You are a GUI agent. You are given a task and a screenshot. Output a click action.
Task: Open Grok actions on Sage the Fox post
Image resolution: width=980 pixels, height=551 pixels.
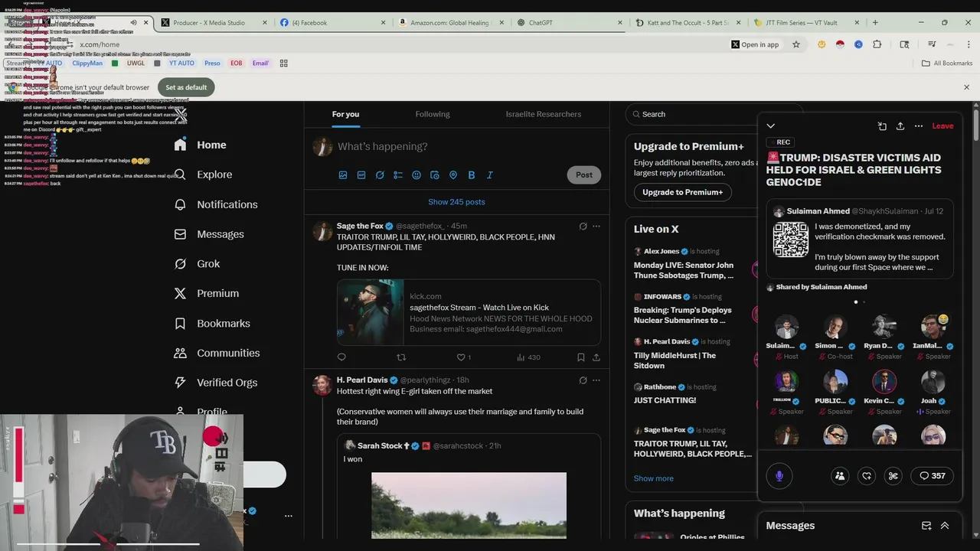pyautogui.click(x=583, y=227)
